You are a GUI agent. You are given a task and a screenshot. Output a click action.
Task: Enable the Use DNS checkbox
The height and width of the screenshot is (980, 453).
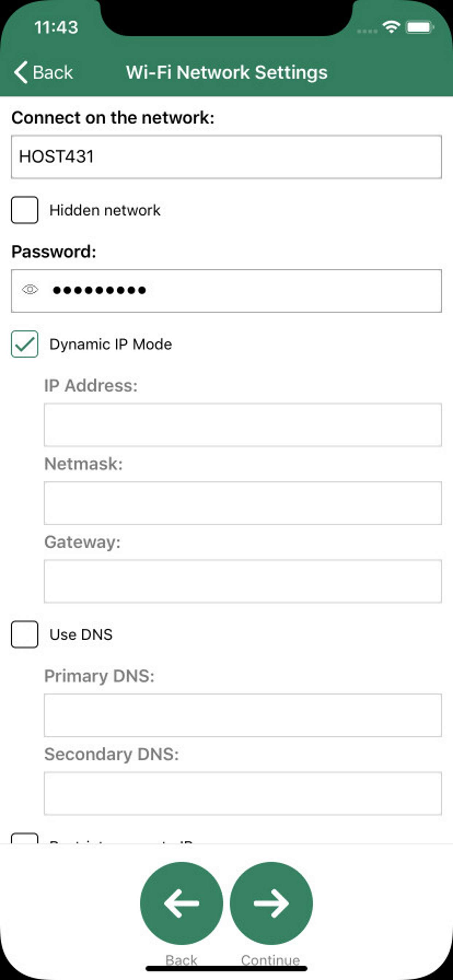[24, 634]
